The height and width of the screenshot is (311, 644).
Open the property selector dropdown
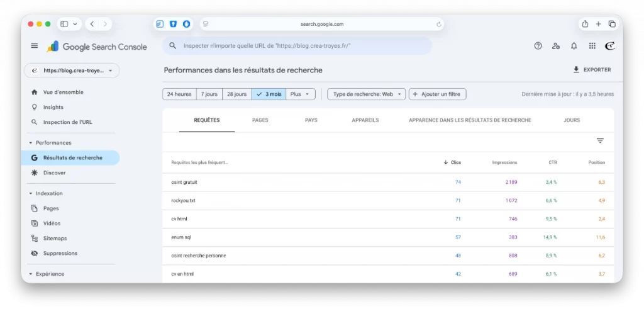tap(72, 71)
